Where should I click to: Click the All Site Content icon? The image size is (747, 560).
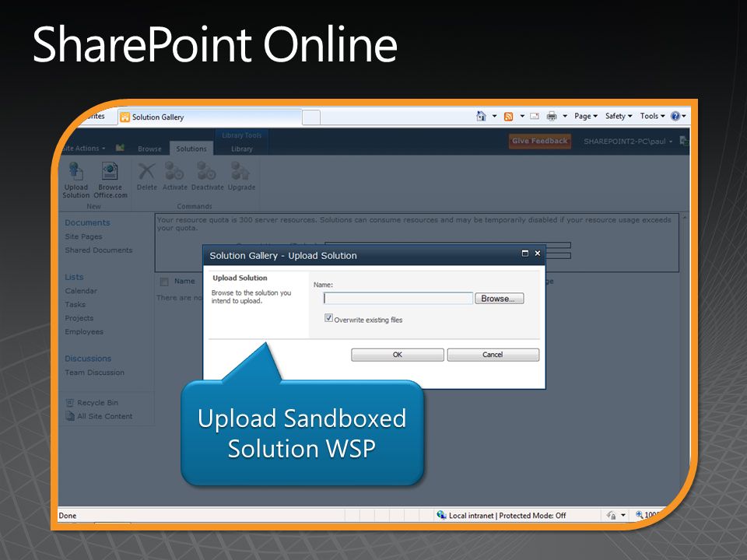[x=70, y=415]
